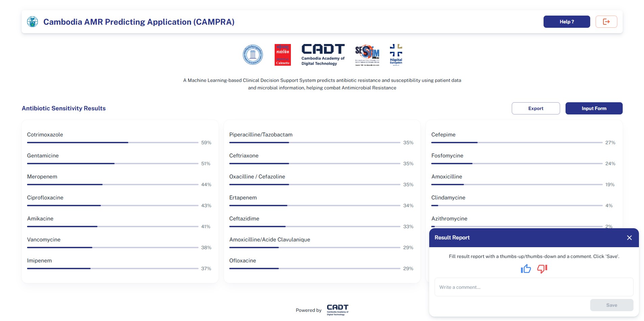The image size is (644, 321).
Task: Export the antibiotic sensitivity results
Action: [x=535, y=108]
